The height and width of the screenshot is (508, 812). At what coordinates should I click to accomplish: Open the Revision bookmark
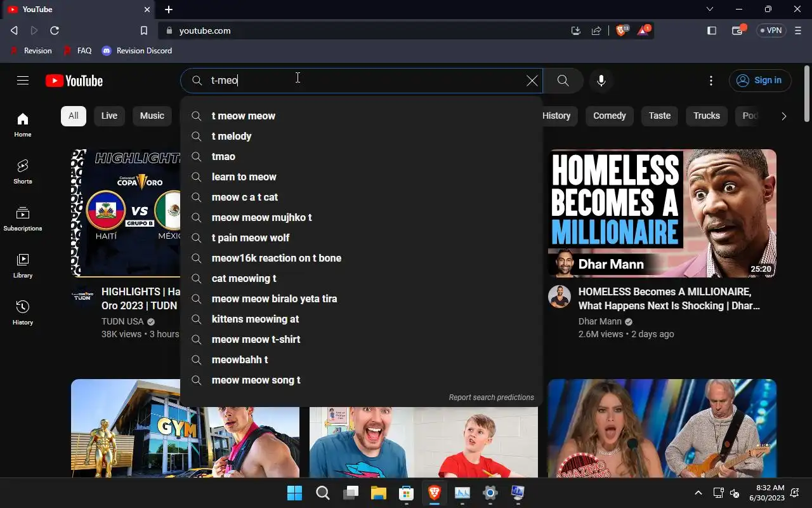coord(30,51)
